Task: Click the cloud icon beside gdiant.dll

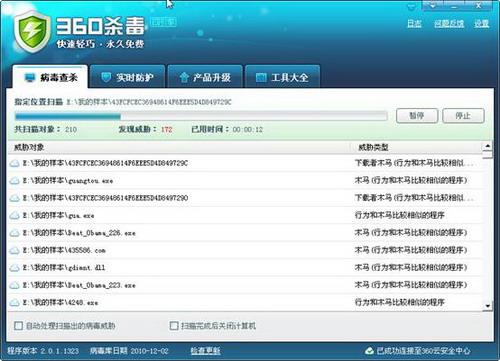Action: 14,268
